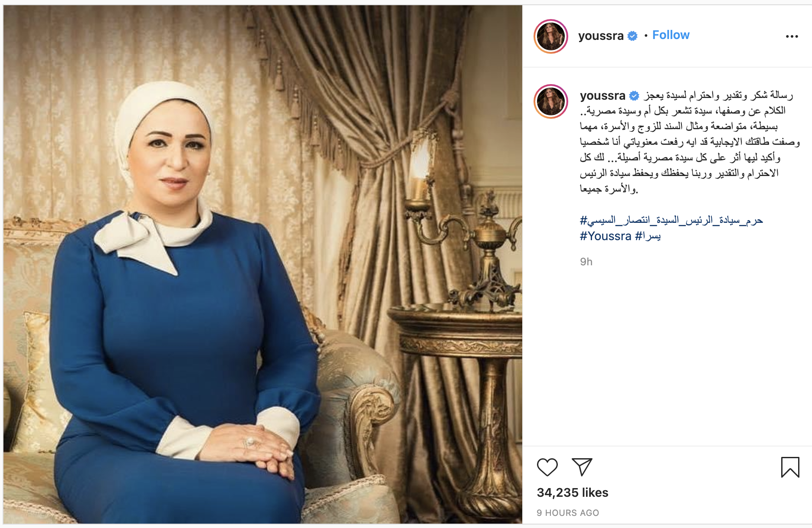
Task: Click the verified badge in caption
Action: 634,96
